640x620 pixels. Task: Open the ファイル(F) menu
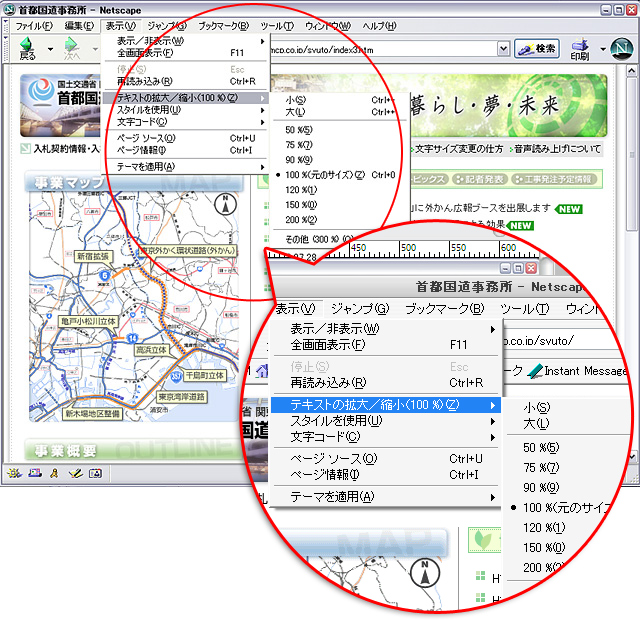[34, 26]
